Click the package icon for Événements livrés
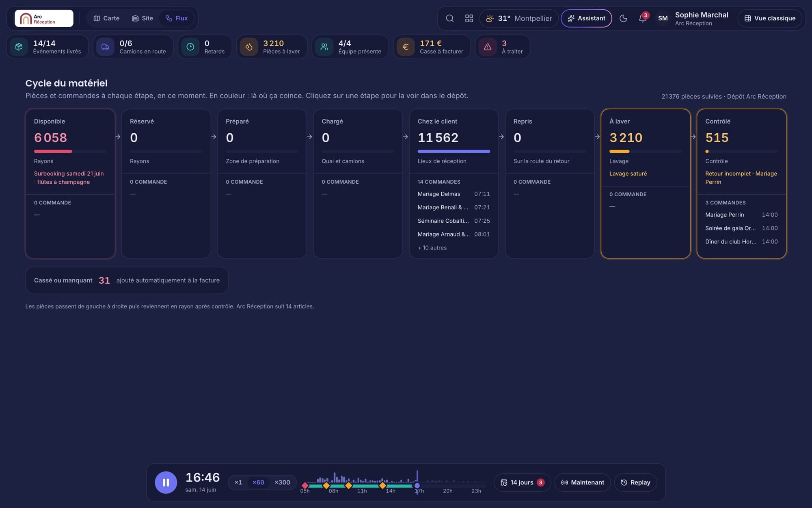The image size is (812, 508). (x=19, y=47)
